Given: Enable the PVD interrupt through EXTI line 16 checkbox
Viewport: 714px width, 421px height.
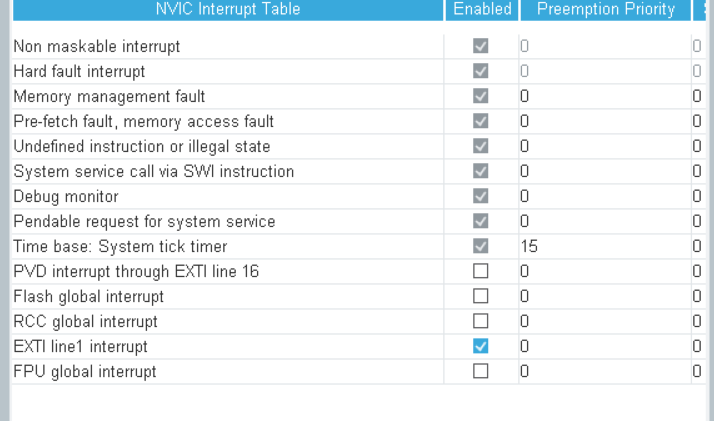Looking at the screenshot, I should [x=480, y=271].
